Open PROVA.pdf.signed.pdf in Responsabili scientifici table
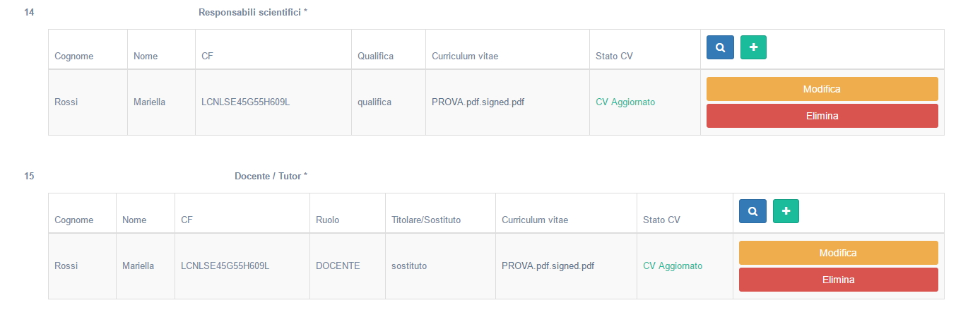Viewport: 980px width, 310px height. tap(478, 102)
